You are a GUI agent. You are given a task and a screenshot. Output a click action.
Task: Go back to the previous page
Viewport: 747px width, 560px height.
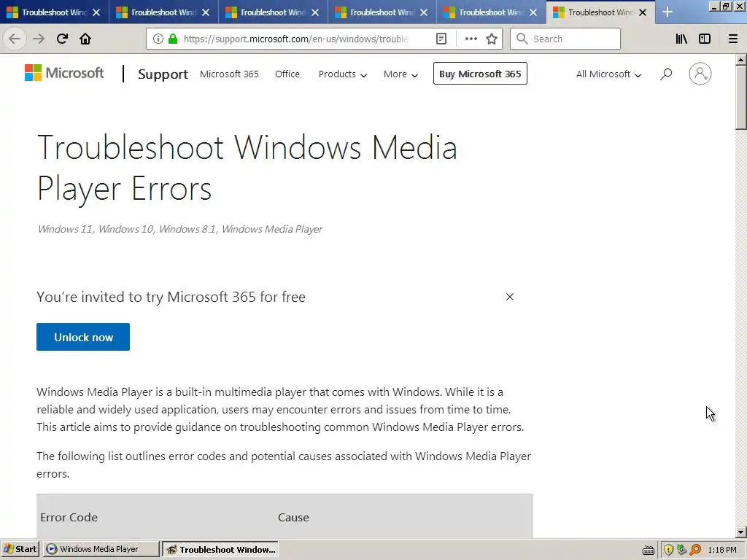click(15, 39)
